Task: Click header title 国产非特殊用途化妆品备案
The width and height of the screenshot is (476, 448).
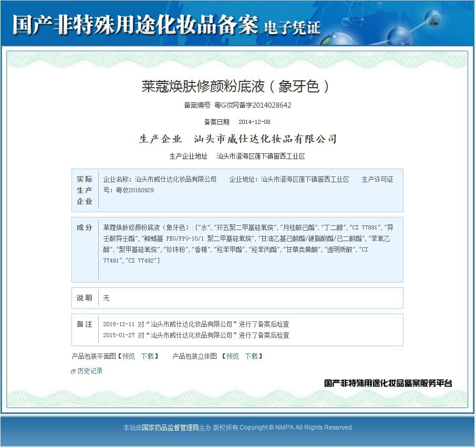Action: 136,24
